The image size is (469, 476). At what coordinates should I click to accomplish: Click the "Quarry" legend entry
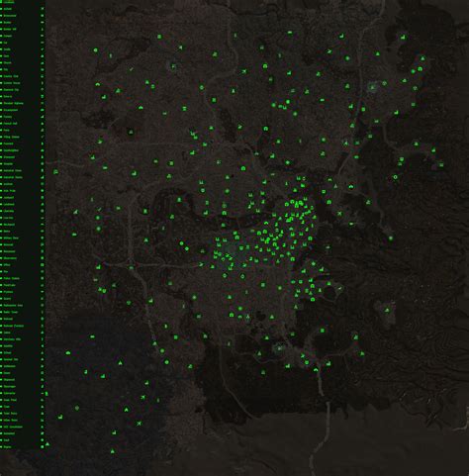7,299
